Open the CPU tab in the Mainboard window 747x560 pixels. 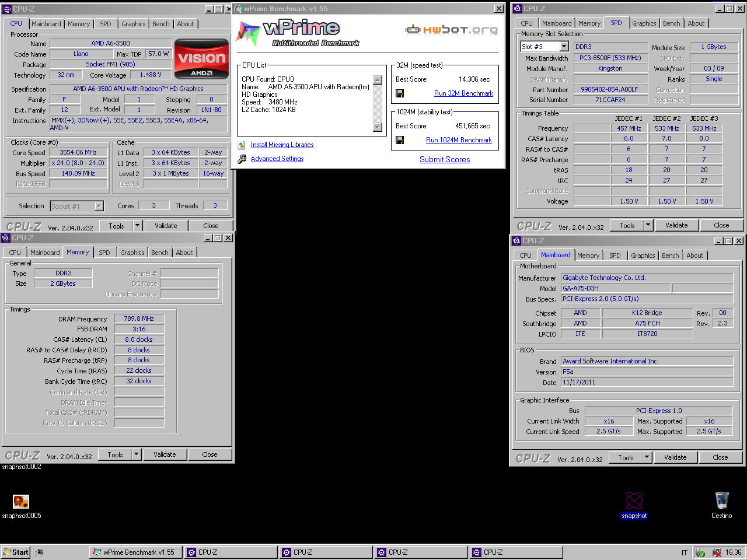pos(525,256)
